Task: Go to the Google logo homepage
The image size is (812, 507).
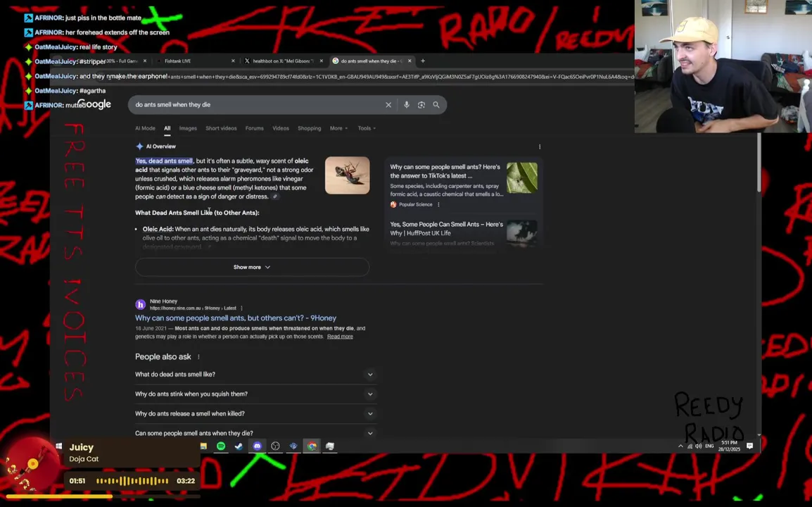Action: 94,104
